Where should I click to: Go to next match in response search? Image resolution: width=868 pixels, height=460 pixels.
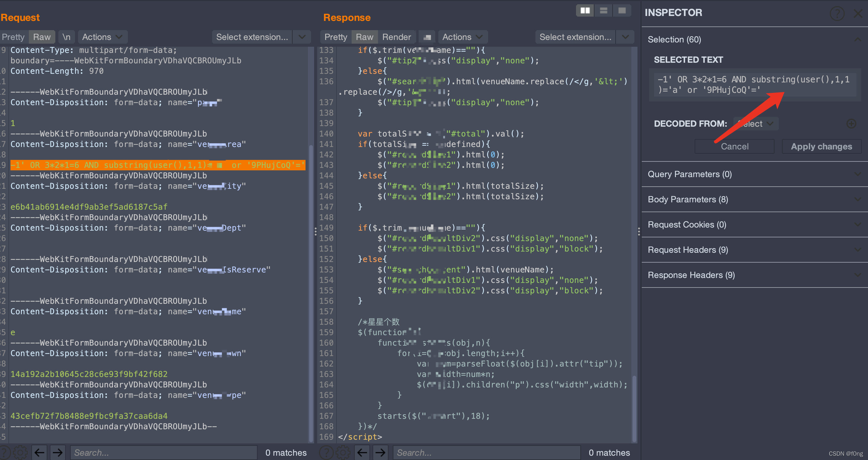381,452
